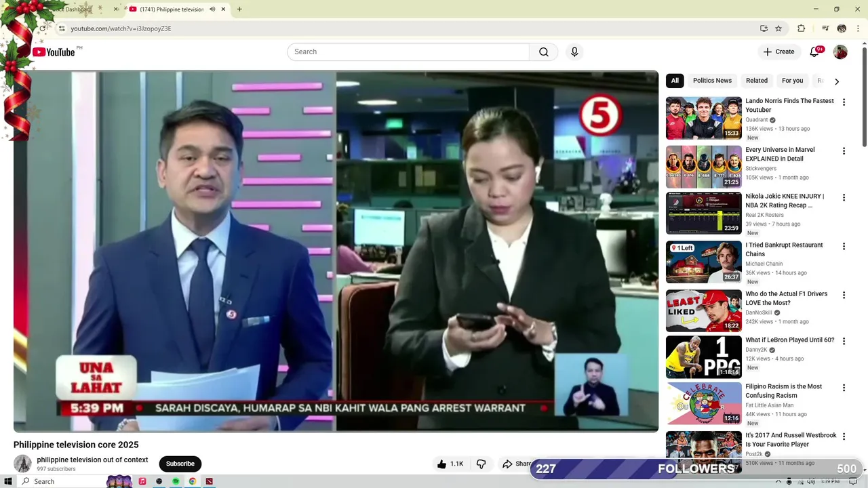Screen dimensions: 868x488
Task: Open Every Universe in Marvel thumbnail
Action: (704, 167)
